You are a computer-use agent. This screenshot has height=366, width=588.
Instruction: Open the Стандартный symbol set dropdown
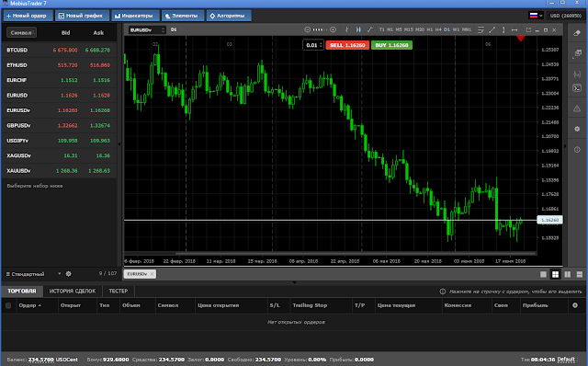tap(33, 274)
